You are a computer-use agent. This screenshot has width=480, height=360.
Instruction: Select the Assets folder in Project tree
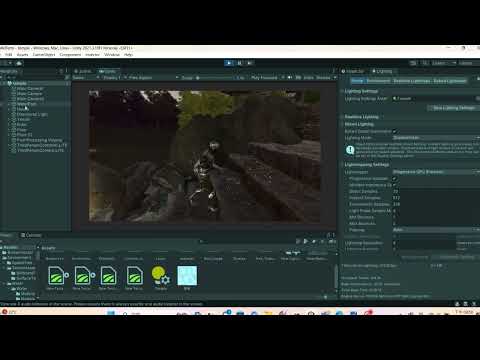coord(10,247)
